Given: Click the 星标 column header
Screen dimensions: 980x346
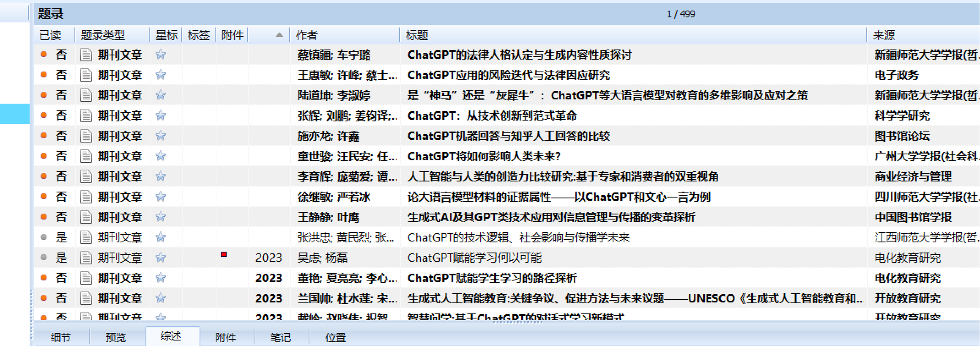Looking at the screenshot, I should pyautogui.click(x=166, y=35).
